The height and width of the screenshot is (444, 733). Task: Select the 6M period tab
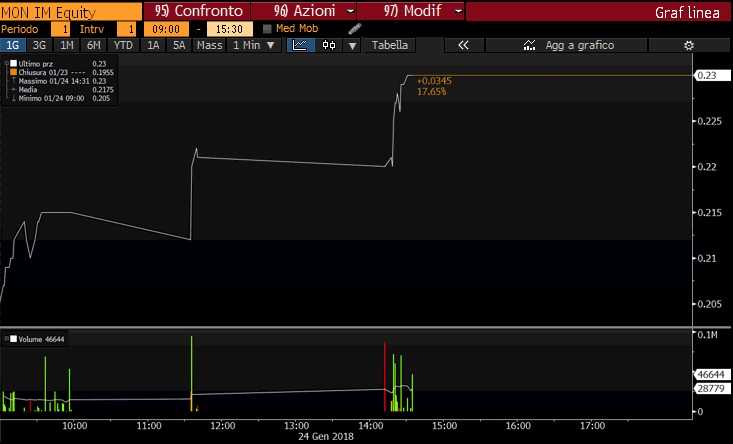(94, 45)
